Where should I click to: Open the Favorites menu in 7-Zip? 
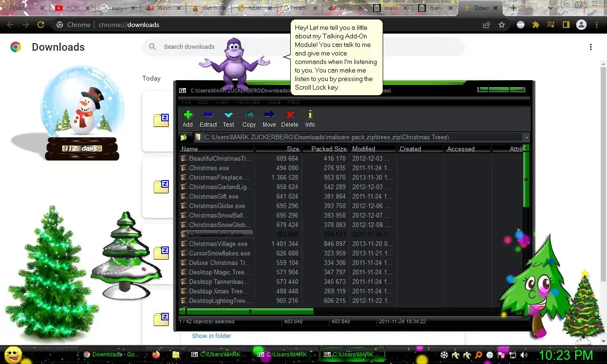248,101
